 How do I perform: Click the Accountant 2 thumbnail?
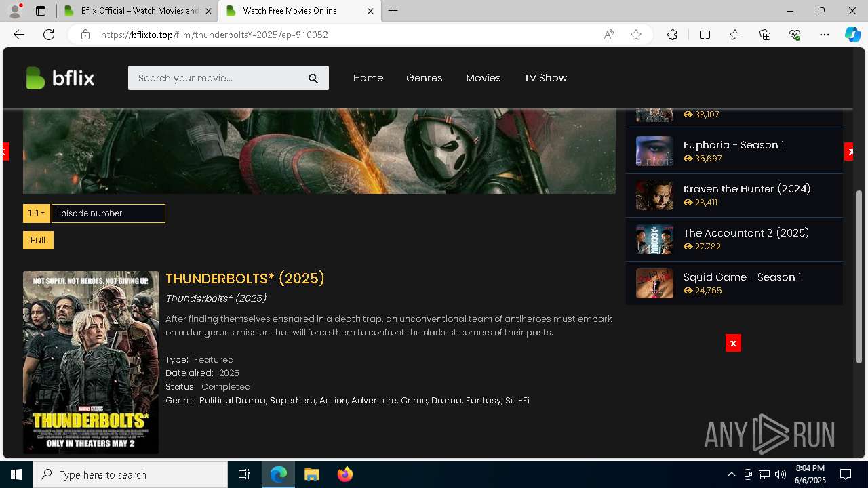click(654, 239)
